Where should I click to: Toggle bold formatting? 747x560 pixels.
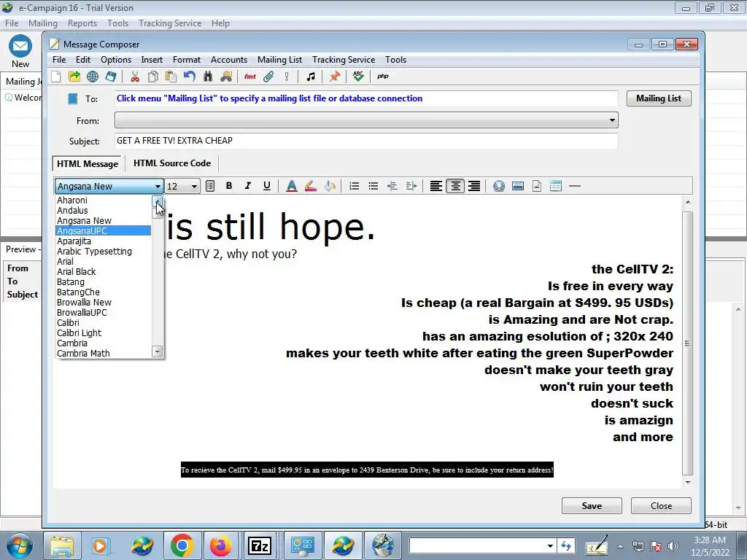pyautogui.click(x=229, y=186)
